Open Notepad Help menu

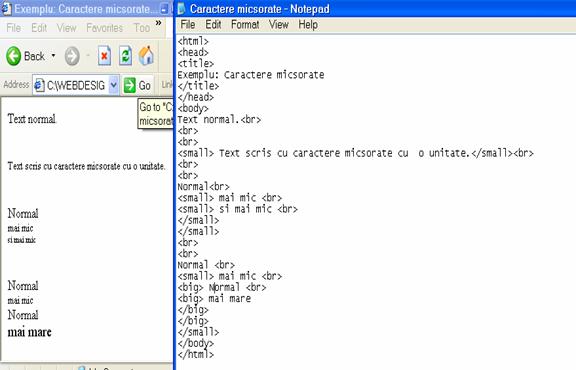point(308,25)
